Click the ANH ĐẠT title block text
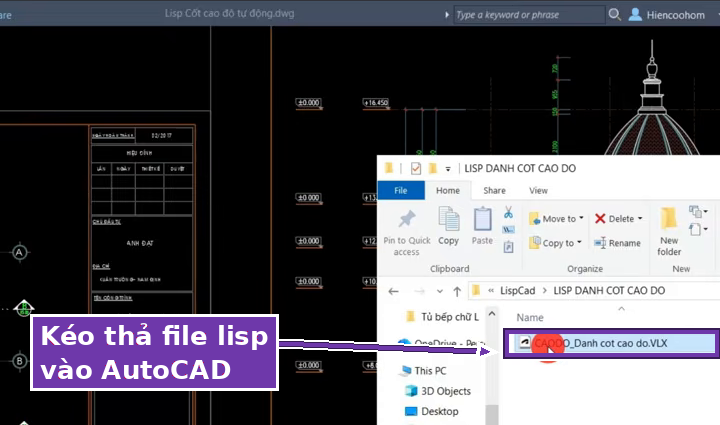The width and height of the screenshot is (720, 425). 140,243
